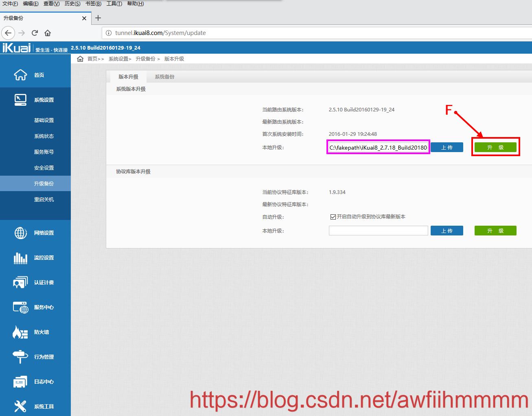This screenshot has height=416, width=532.
Task: Click the system local upgrade file path field
Action: 378,147
